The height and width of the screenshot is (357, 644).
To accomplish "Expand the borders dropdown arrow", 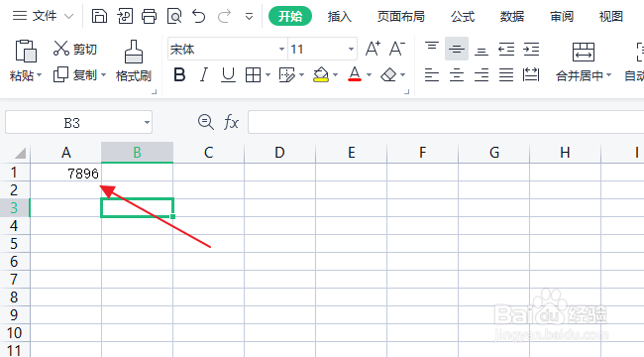I will (x=268, y=74).
